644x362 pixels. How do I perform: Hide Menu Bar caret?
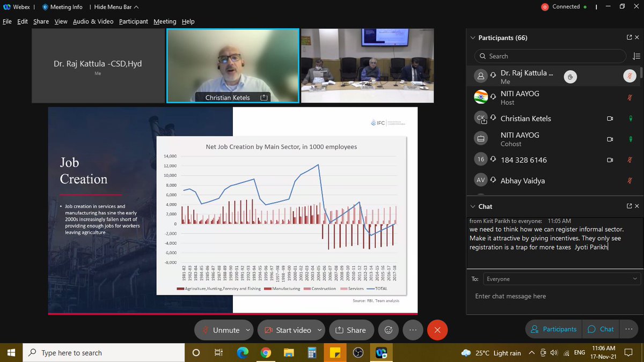[x=136, y=7]
